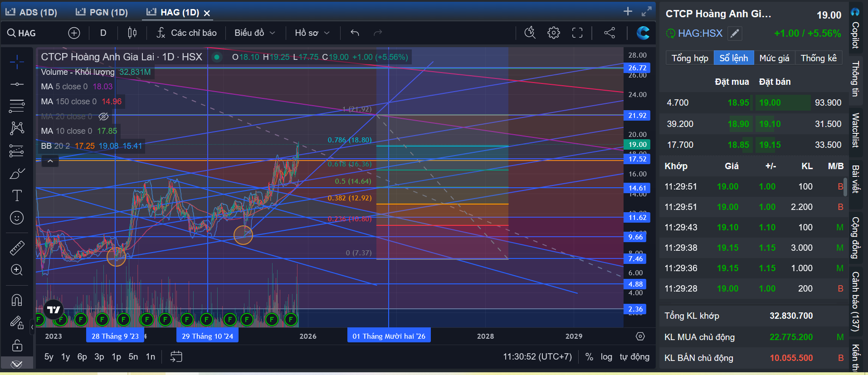Toggle log scale
Screen dimensions: 868x375
pos(606,357)
